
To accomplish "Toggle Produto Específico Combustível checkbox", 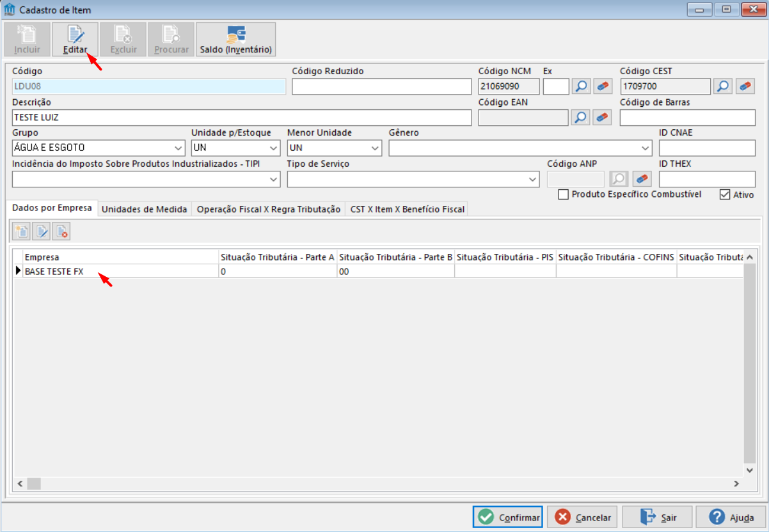I will [563, 194].
